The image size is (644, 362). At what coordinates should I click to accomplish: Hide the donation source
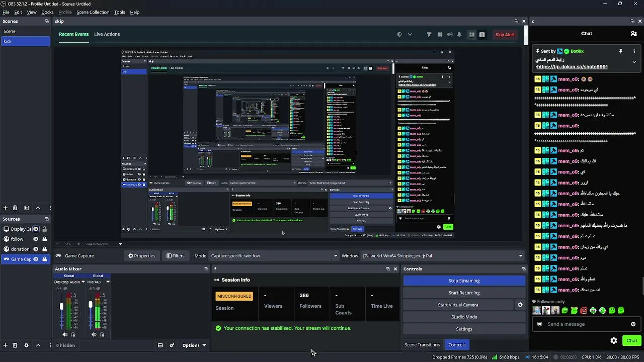[36, 249]
